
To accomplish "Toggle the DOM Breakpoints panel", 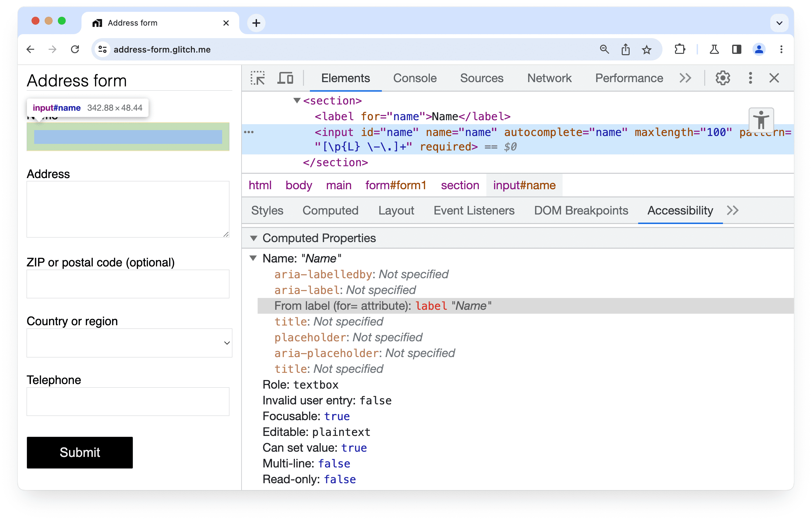I will click(581, 211).
